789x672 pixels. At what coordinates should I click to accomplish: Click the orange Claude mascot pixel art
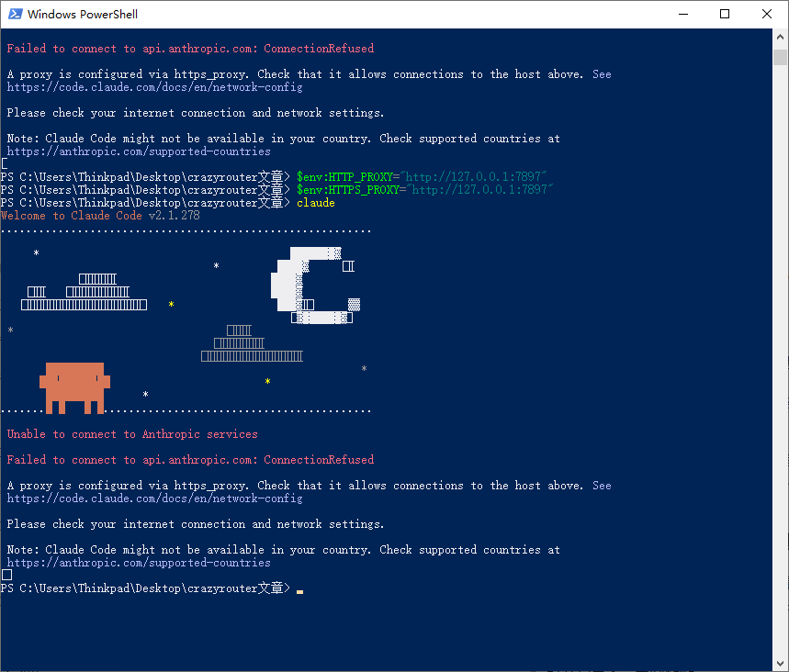point(74,387)
